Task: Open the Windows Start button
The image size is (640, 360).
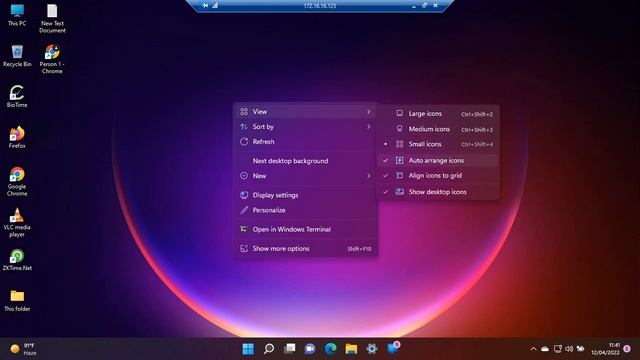Action: (248, 349)
